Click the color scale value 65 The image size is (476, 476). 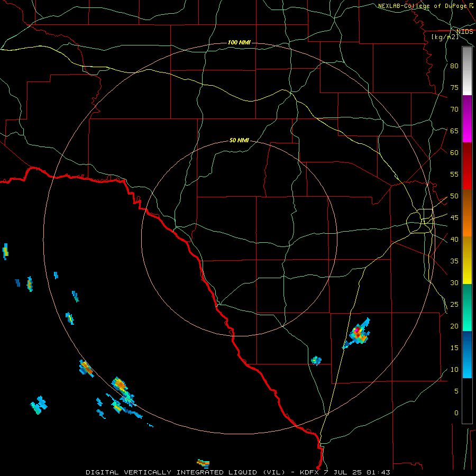point(454,131)
